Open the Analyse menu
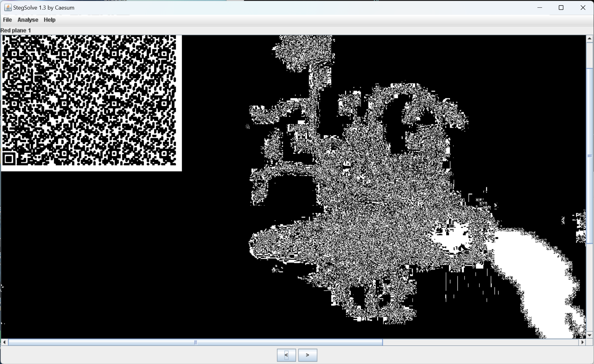Viewport: 594px width, 364px height. 28,20
